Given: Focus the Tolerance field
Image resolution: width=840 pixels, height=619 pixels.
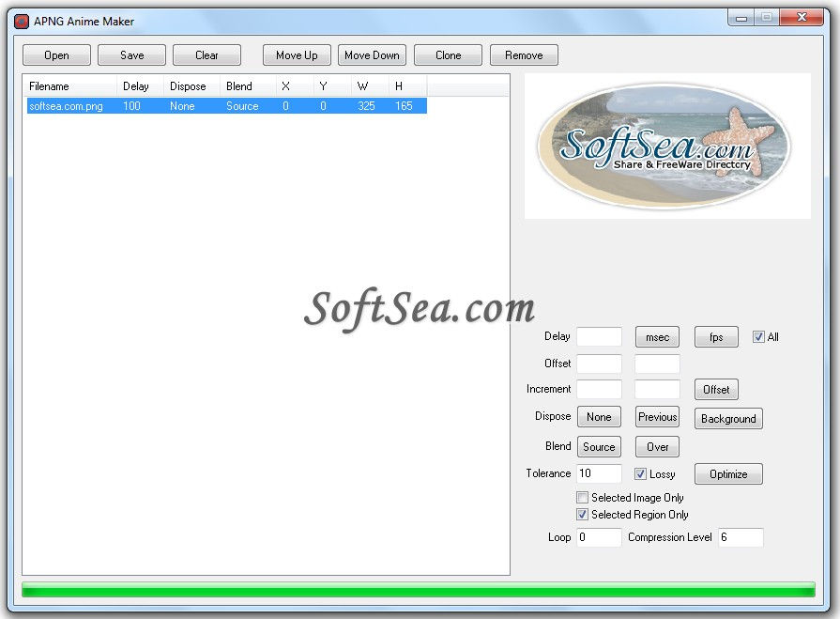Looking at the screenshot, I should click(599, 473).
